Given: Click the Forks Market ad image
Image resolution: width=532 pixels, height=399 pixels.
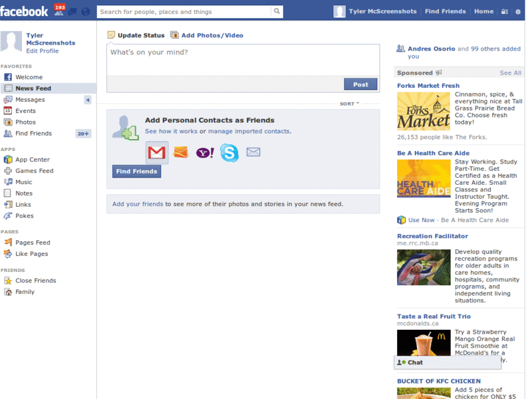Looking at the screenshot, I should [424, 111].
